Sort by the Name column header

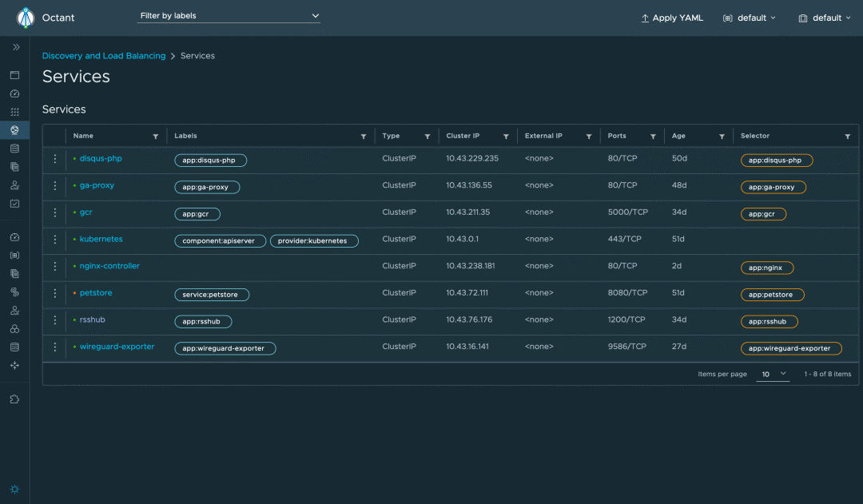coord(83,136)
